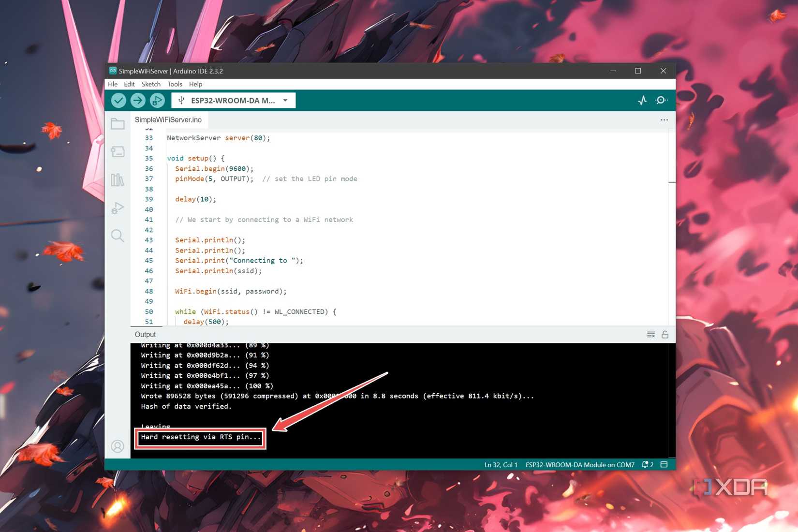This screenshot has width=798, height=532.
Task: Click the while WiFi.status() code line
Action: pyautogui.click(x=255, y=312)
